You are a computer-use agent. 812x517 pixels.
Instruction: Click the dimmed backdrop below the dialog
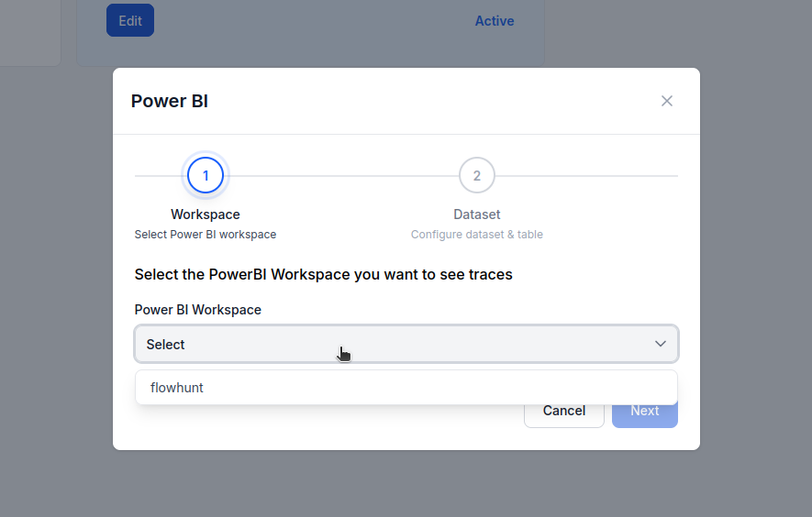[406, 484]
